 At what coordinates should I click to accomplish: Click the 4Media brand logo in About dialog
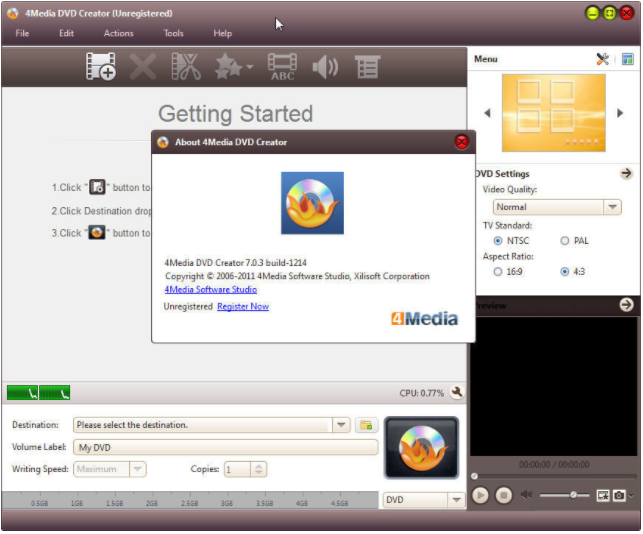click(424, 319)
